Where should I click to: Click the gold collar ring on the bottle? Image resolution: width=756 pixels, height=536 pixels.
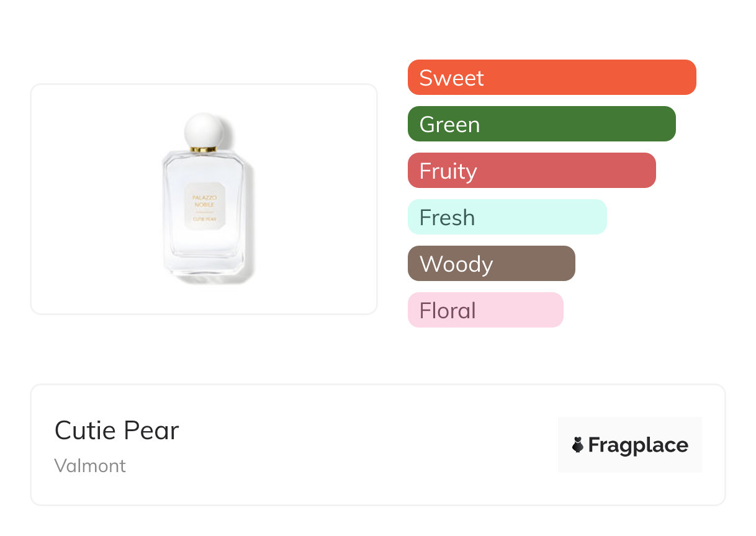pos(204,150)
